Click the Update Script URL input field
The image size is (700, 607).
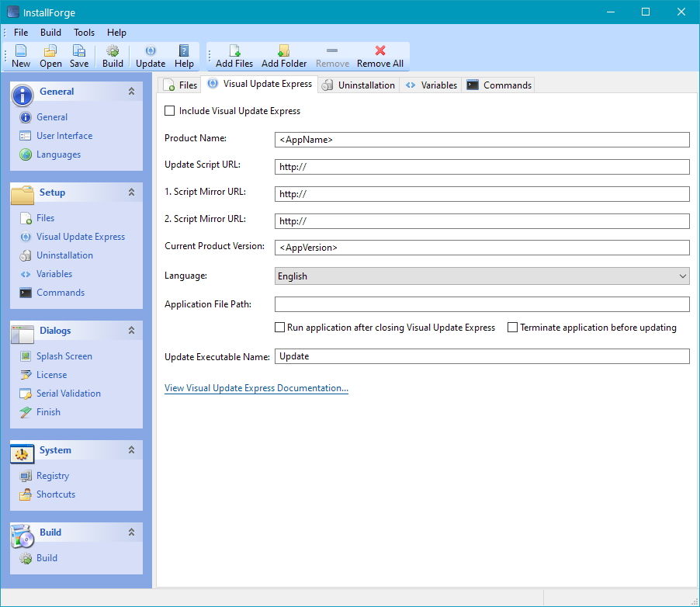[x=481, y=166]
